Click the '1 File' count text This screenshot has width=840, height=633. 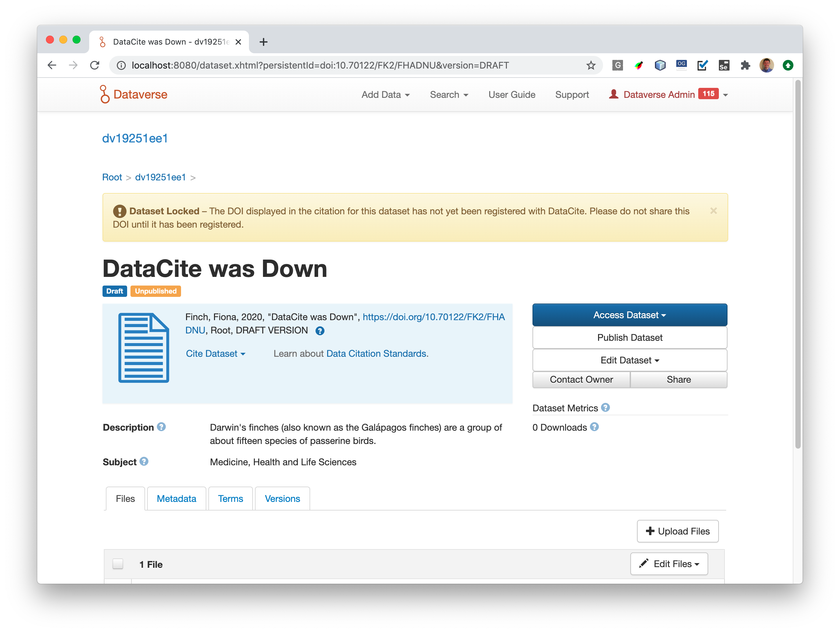(151, 564)
